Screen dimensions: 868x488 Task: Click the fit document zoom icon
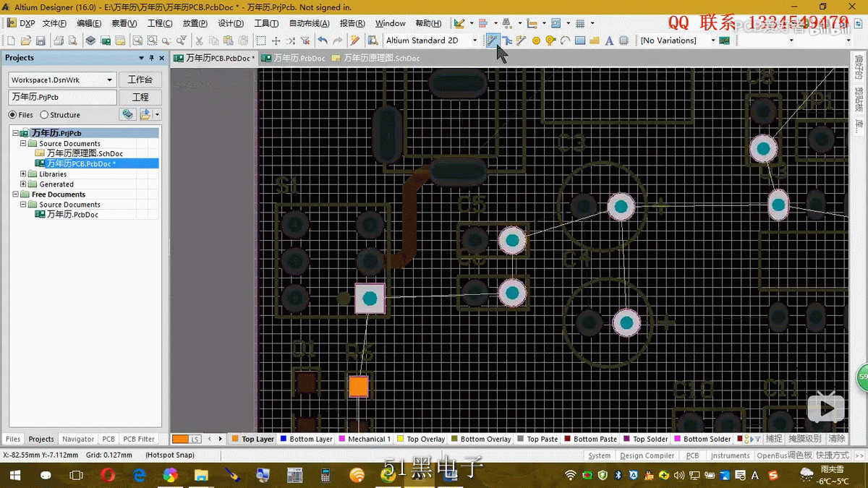138,40
